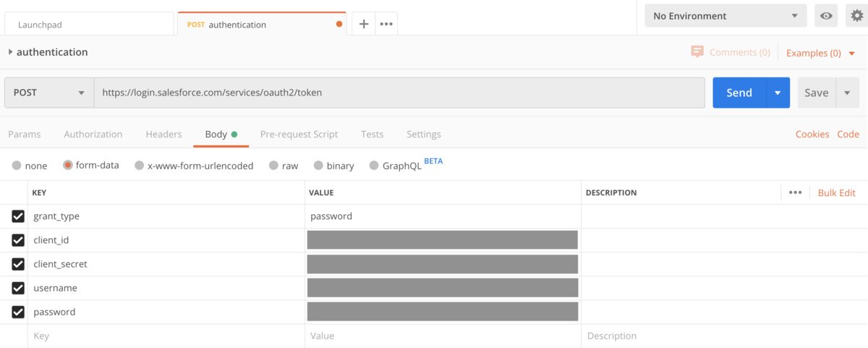Viewport: 868px width, 348px height.
Task: Click the empty new Description field
Action: coord(724,336)
